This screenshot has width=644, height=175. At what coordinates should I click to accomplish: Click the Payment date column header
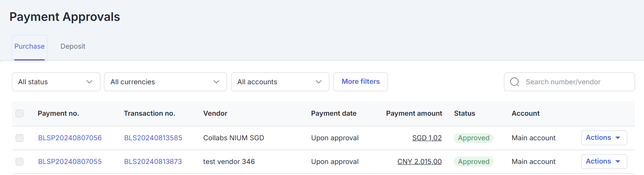point(333,113)
